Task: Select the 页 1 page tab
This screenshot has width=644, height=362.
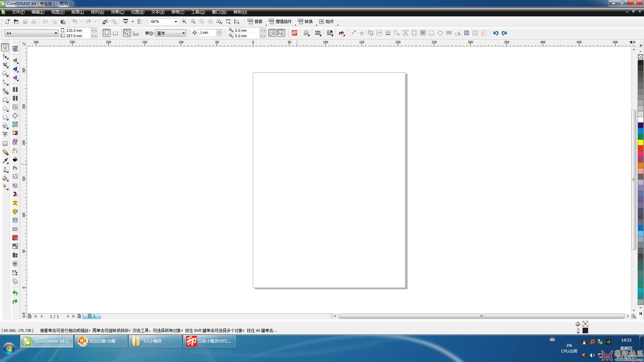Action: coord(92,316)
